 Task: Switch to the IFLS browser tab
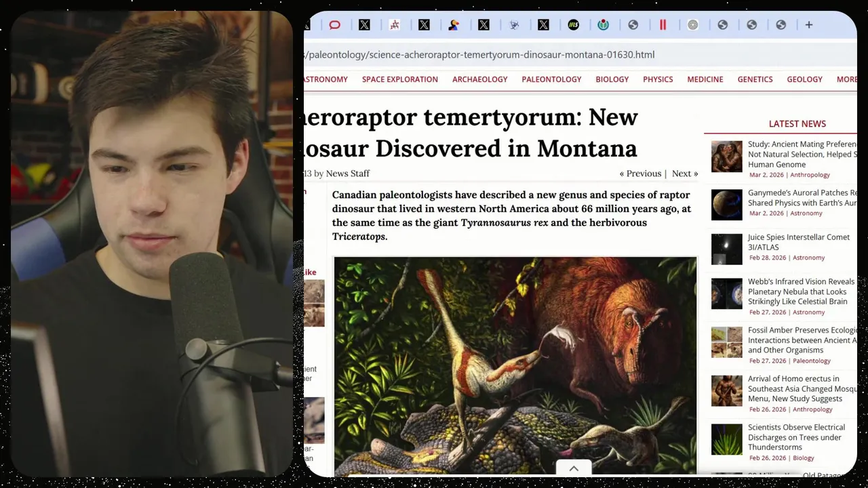[573, 25]
